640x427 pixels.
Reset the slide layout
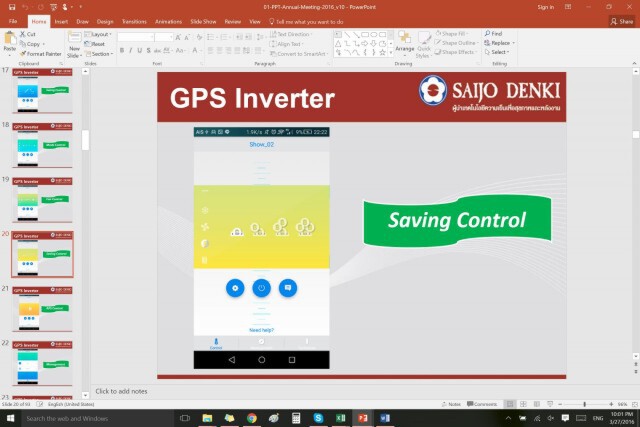click(95, 44)
